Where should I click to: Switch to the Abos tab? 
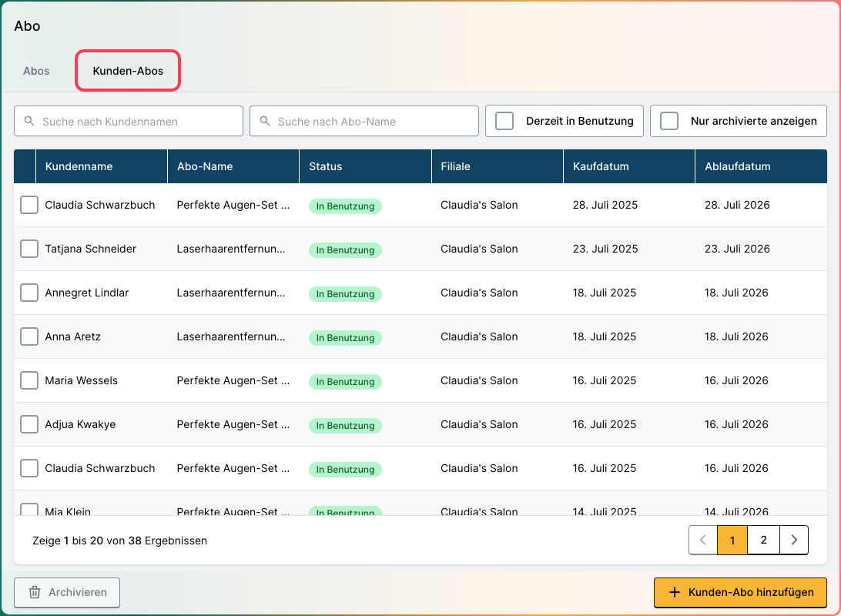(x=36, y=71)
